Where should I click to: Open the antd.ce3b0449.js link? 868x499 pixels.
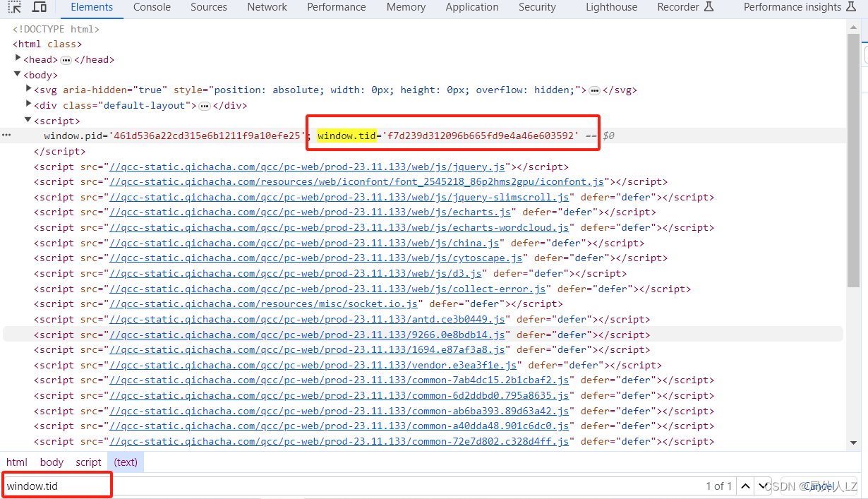point(307,319)
